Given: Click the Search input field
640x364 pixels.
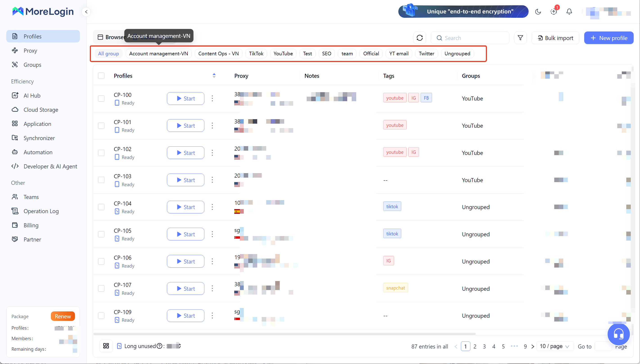Looking at the screenshot, I should coord(470,38).
